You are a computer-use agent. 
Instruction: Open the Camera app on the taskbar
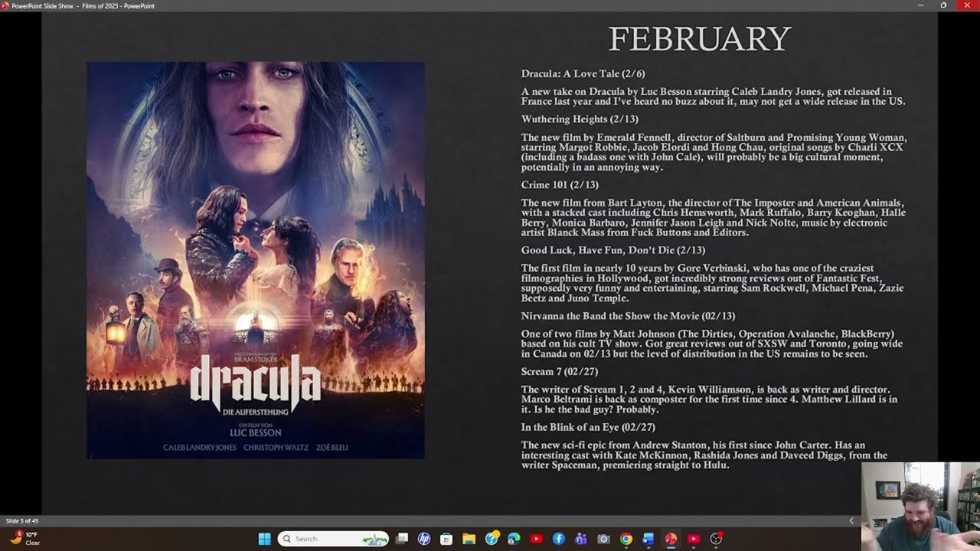[x=603, y=539]
